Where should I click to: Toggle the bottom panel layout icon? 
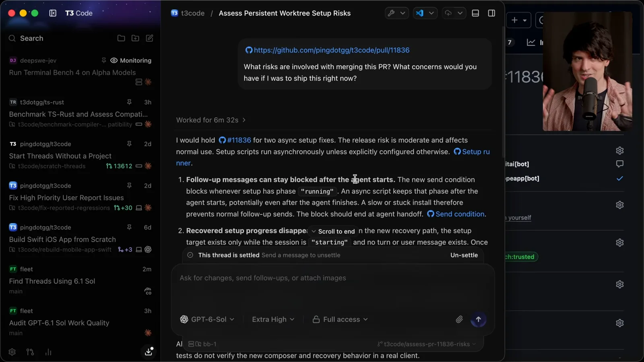point(475,13)
